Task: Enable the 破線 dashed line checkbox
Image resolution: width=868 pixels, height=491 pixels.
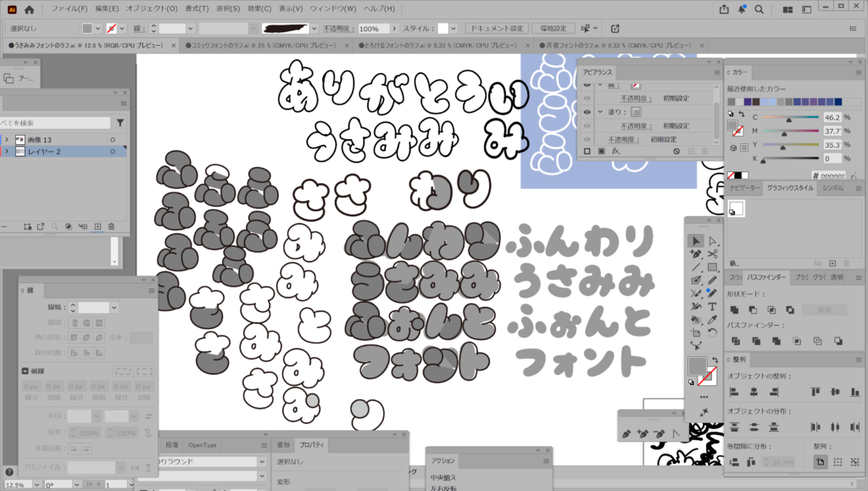Action: [x=25, y=371]
